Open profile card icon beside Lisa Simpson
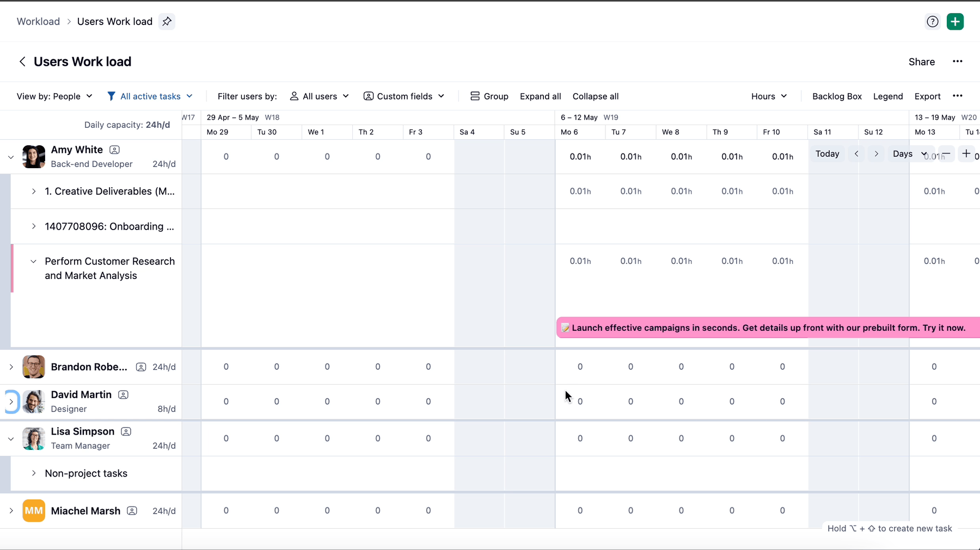Image resolution: width=980 pixels, height=550 pixels. pyautogui.click(x=126, y=431)
